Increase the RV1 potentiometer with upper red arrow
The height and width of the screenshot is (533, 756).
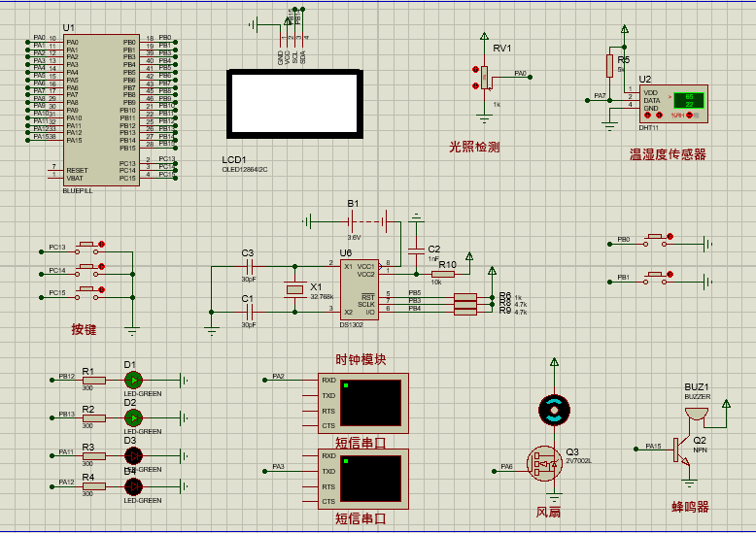(475, 70)
